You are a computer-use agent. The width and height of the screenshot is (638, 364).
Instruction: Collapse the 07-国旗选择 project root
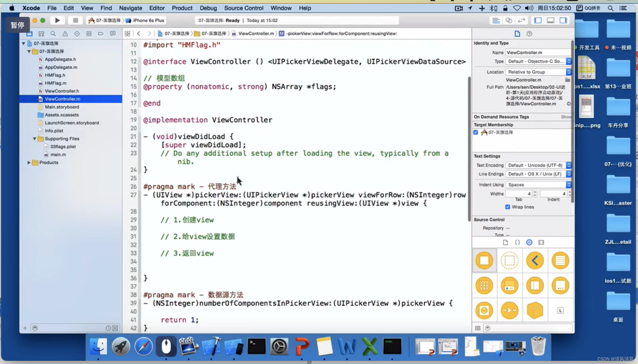click(24, 43)
